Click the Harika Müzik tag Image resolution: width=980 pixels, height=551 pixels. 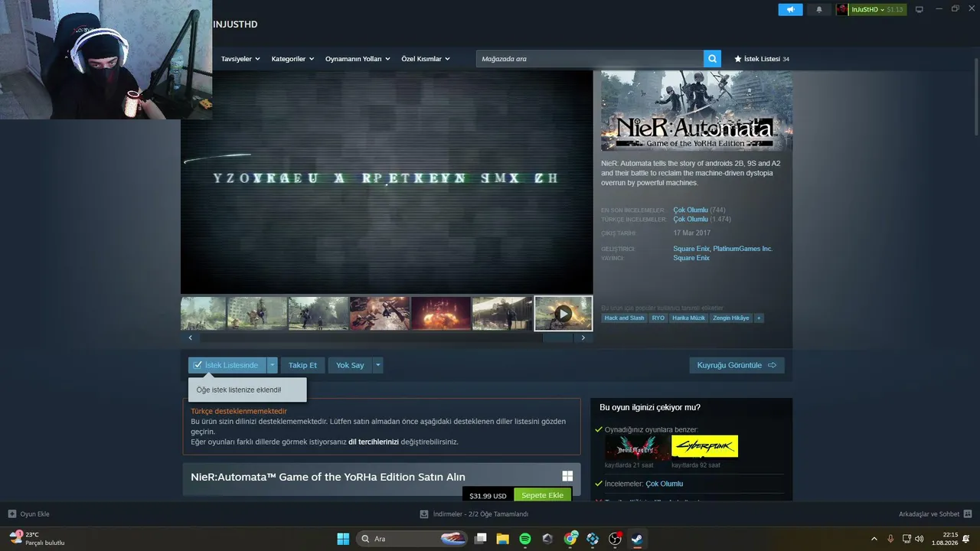[x=688, y=318]
